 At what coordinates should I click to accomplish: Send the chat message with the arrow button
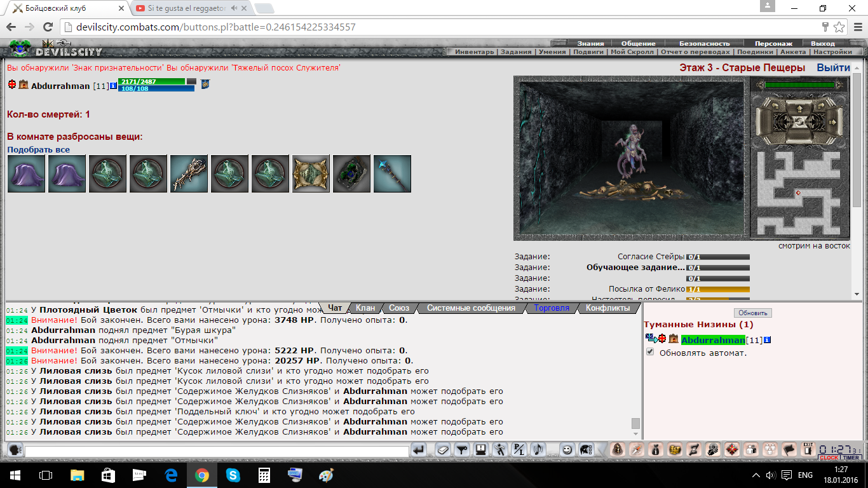pyautogui.click(x=419, y=450)
